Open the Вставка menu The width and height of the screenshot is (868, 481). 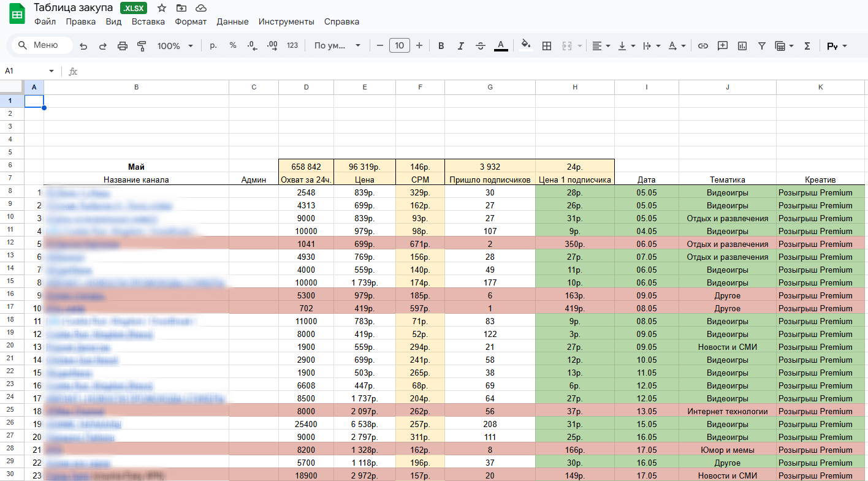tap(148, 21)
